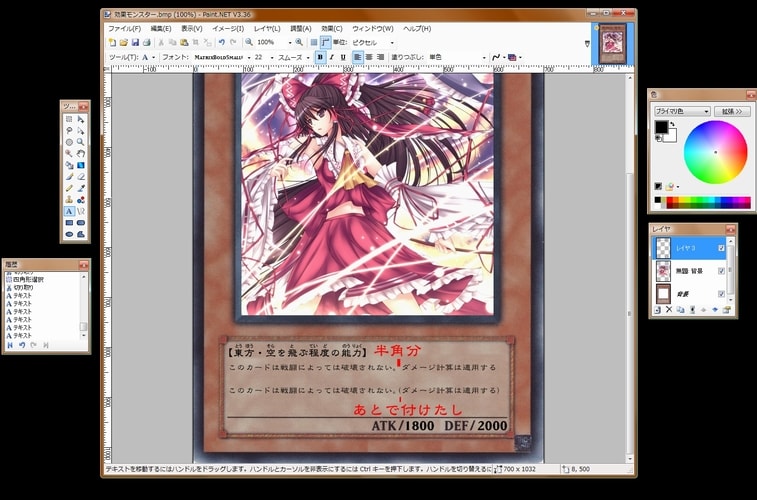Select the Color Picker eyedropper tool
The image size is (757, 500).
pyautogui.click(x=81, y=188)
